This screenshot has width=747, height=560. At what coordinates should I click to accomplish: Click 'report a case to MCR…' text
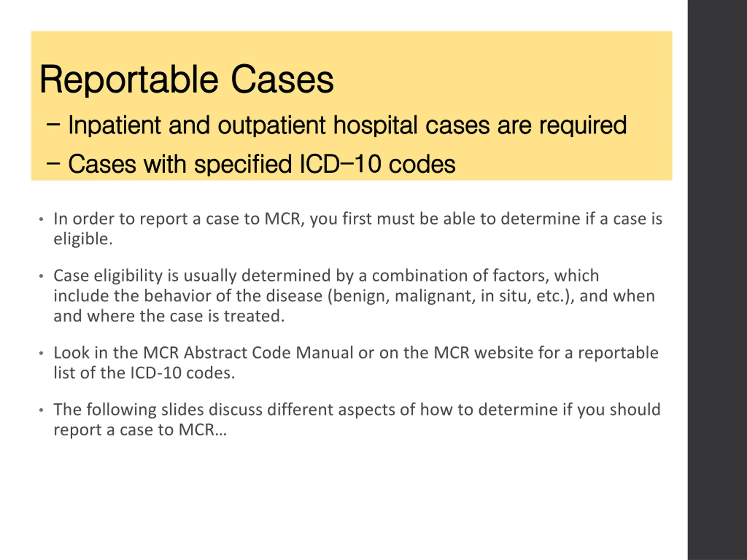(140, 430)
